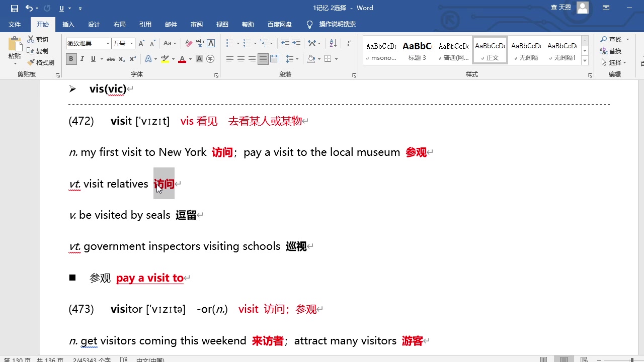Open the font name dropdown (微软雅黑)
The width and height of the screenshot is (644, 362).
pos(108,44)
